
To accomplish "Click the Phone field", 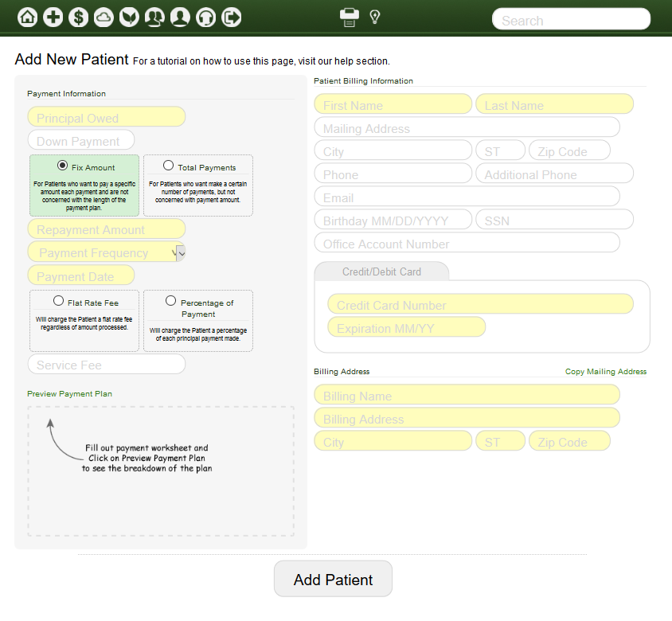I will click(x=393, y=174).
